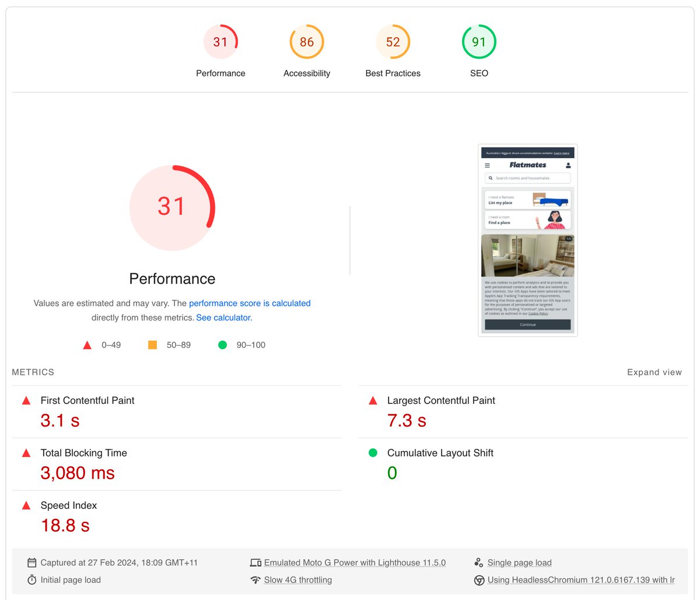Viewport: 700px width, 600px height.
Task: Click the 3.1 s value
Action: (60, 420)
